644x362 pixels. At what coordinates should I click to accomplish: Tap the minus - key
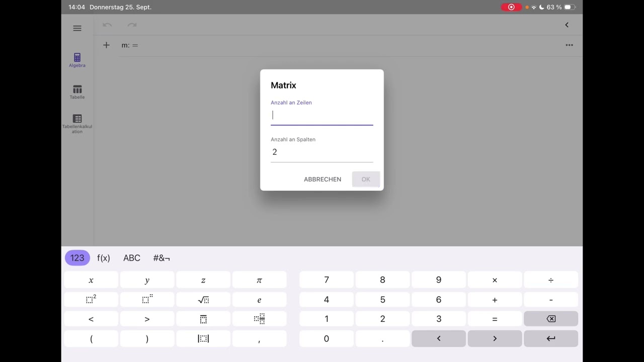click(551, 300)
